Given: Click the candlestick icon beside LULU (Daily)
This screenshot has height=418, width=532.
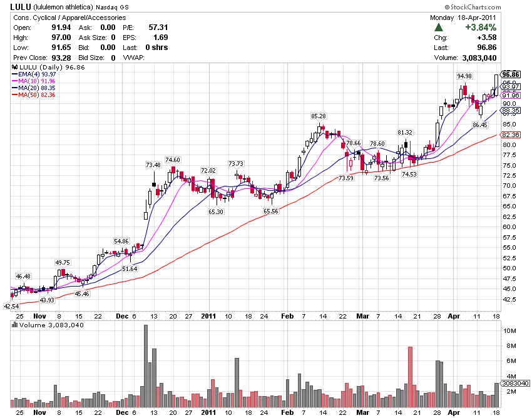Looking at the screenshot, I should pos(15,67).
